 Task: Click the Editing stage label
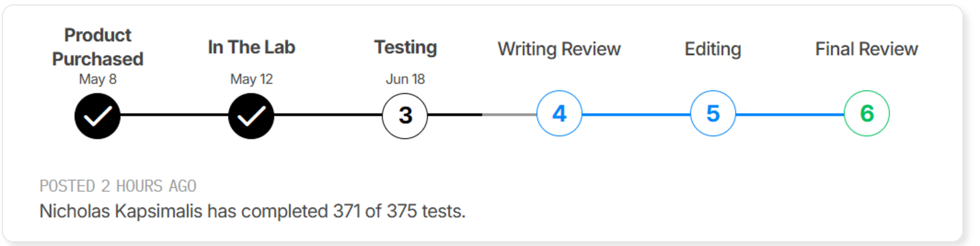[713, 49]
